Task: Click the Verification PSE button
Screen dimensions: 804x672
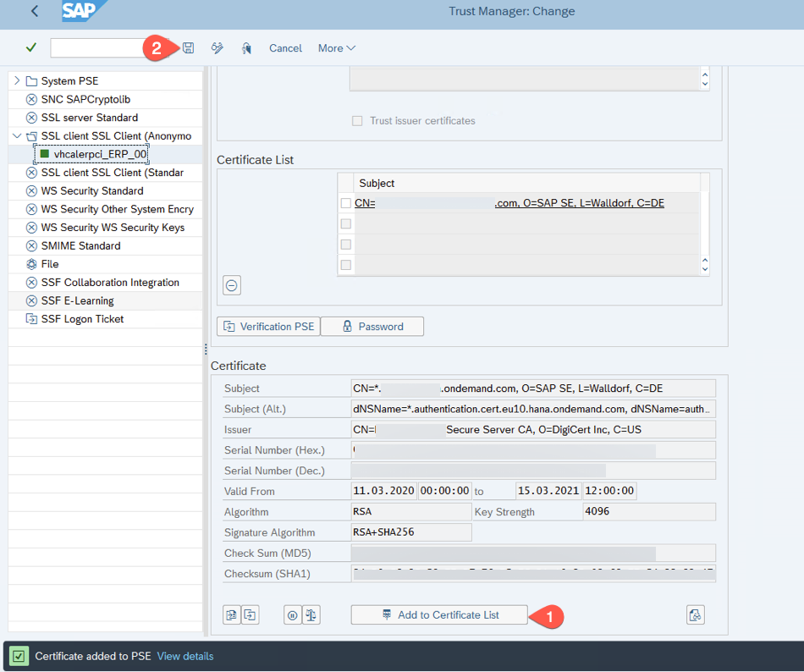Action: click(x=268, y=327)
